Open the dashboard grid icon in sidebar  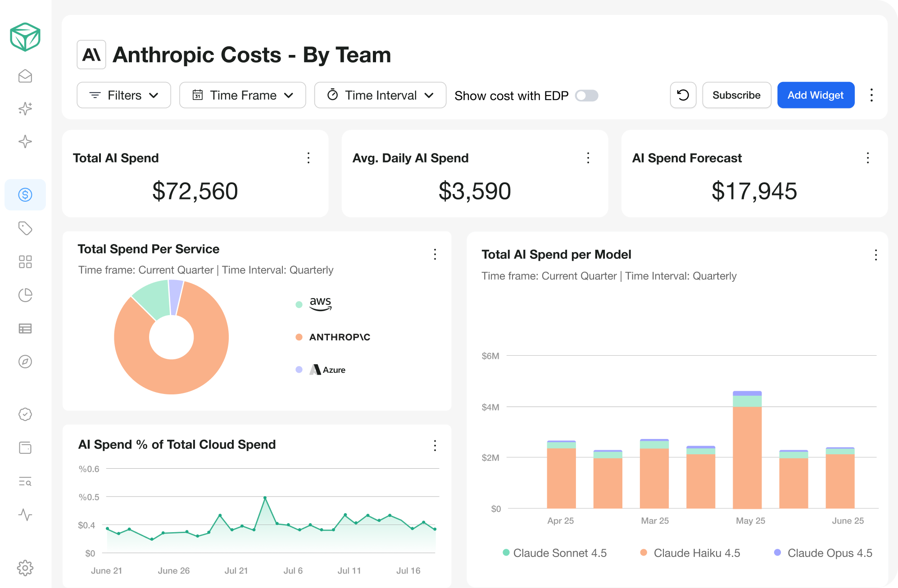[25, 262]
